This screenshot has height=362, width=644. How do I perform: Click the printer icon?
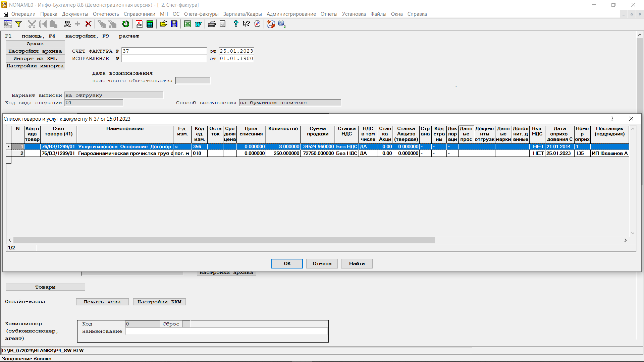click(x=212, y=24)
